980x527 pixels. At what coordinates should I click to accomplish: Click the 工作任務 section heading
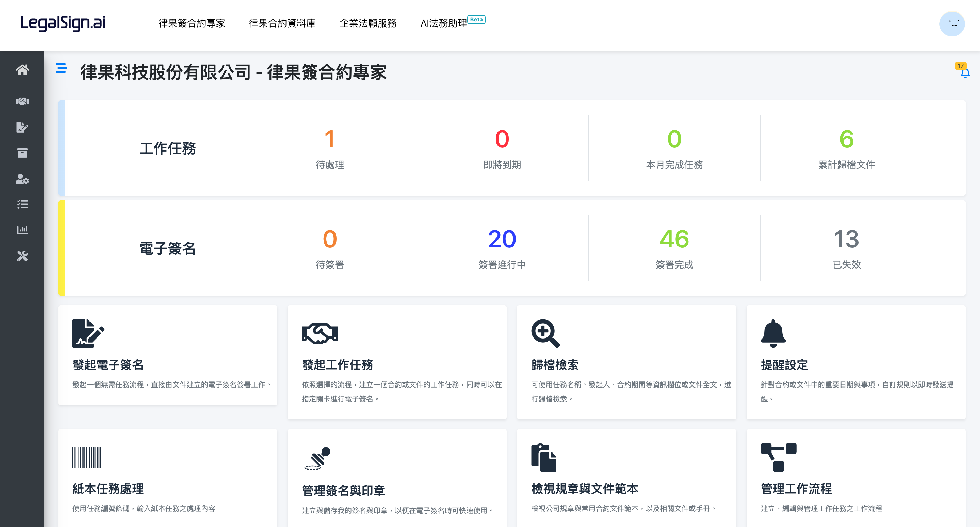point(167,148)
